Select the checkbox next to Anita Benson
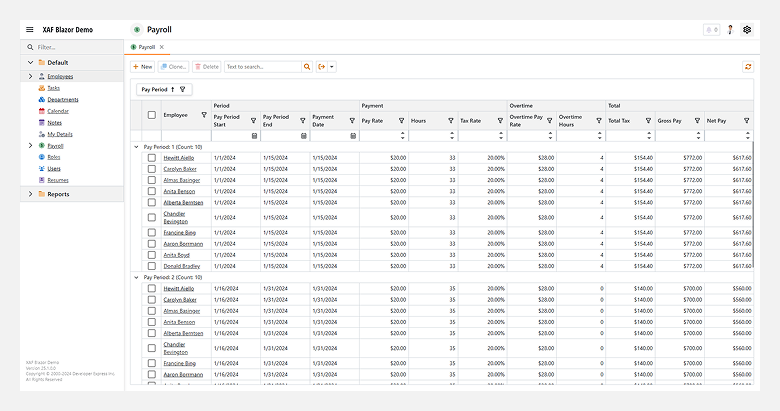This screenshot has width=780, height=411. pos(151,190)
